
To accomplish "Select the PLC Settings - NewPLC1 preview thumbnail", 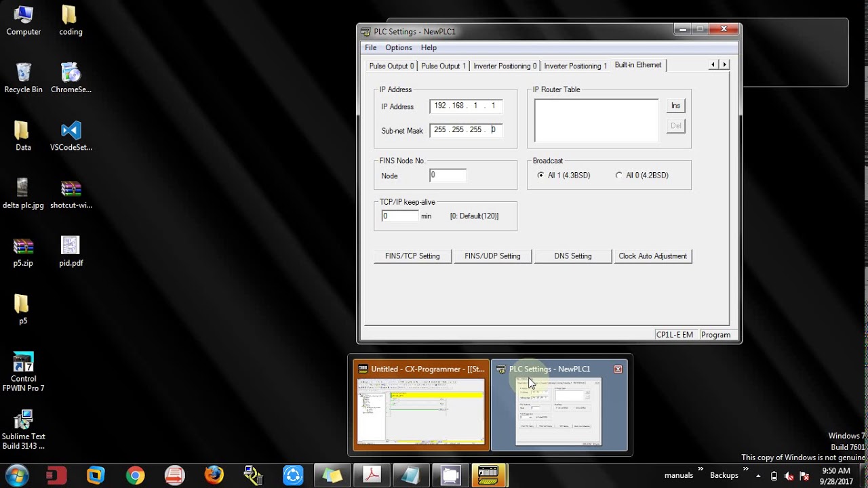I will click(x=559, y=405).
